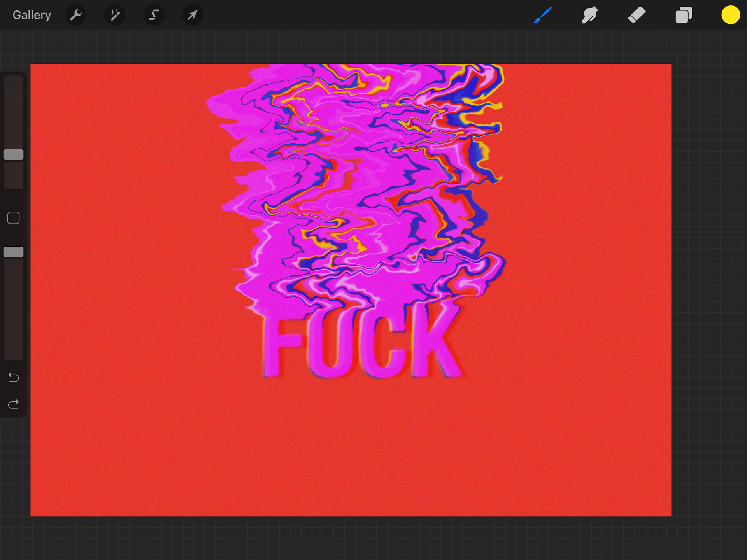This screenshot has width=747, height=560.
Task: Tap the Modify square button
Action: coord(14,218)
